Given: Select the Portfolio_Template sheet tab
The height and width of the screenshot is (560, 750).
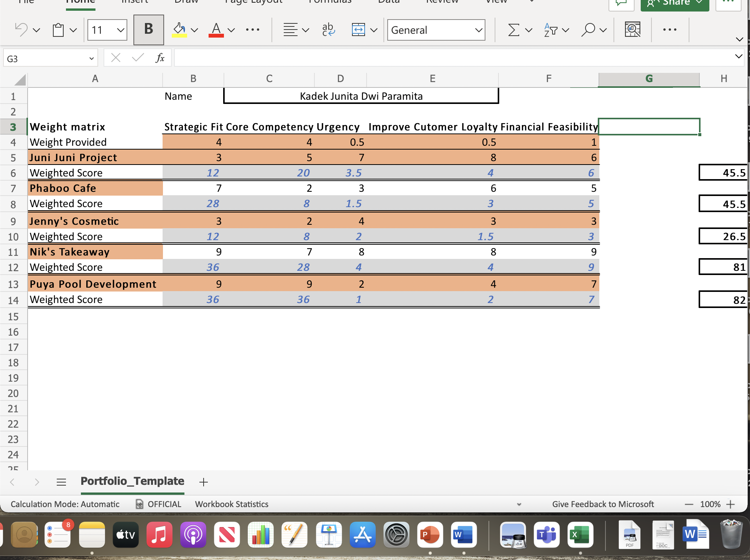Looking at the screenshot, I should point(132,481).
